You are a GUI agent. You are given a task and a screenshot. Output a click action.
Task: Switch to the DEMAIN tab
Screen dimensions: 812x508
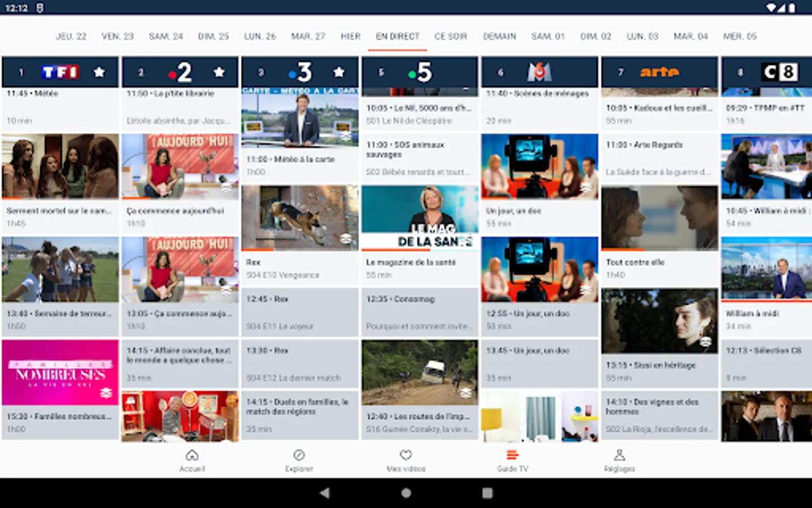tap(500, 36)
